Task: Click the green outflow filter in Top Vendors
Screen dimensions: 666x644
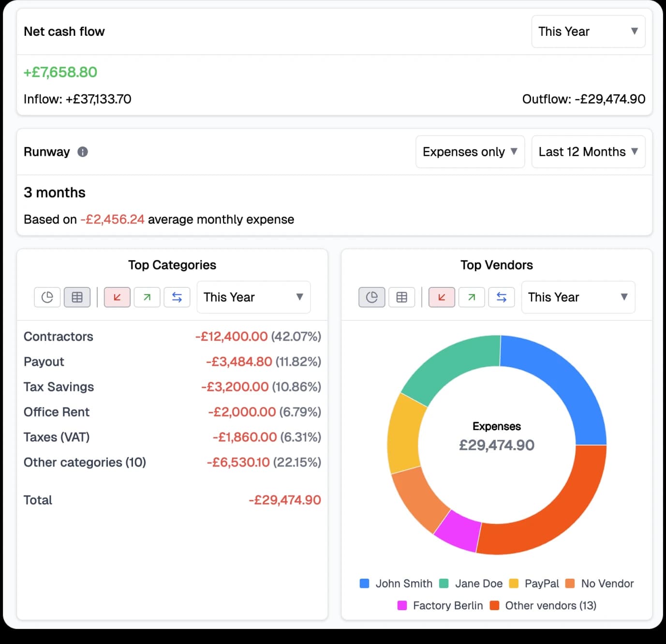Action: pos(471,297)
